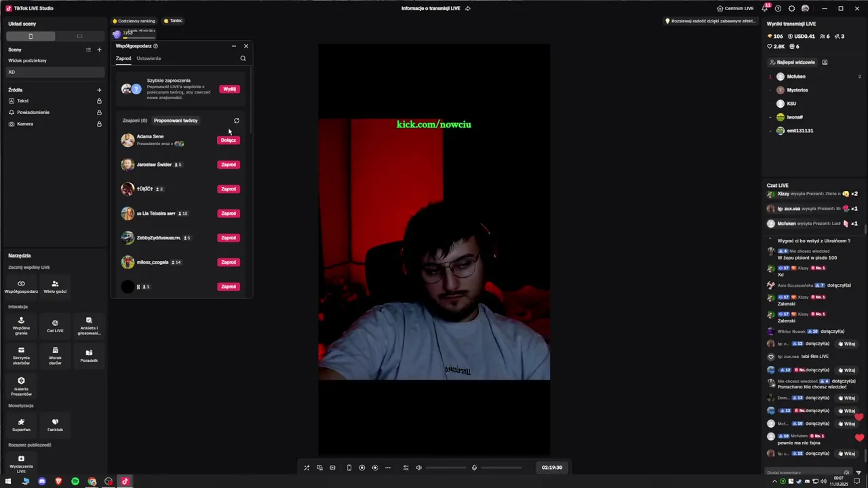Viewport: 868px width, 488px height.
Task: Click the record button in bottom toolbar
Action: click(x=362, y=468)
